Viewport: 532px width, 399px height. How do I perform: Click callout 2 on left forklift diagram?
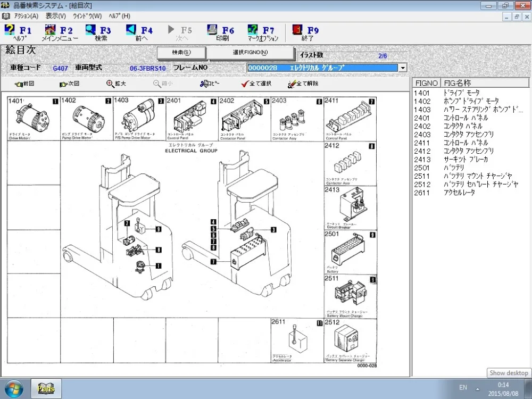pos(127,223)
